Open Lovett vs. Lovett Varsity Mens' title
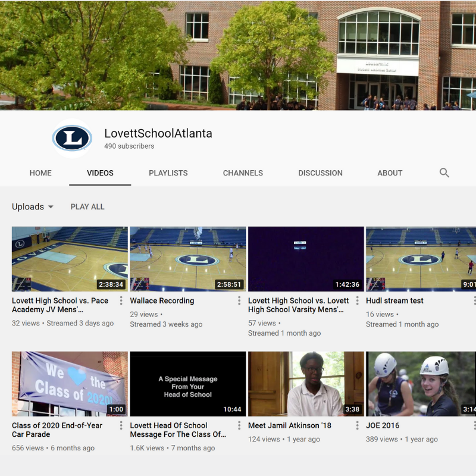Viewport: 476px width, 476px height. point(299,305)
